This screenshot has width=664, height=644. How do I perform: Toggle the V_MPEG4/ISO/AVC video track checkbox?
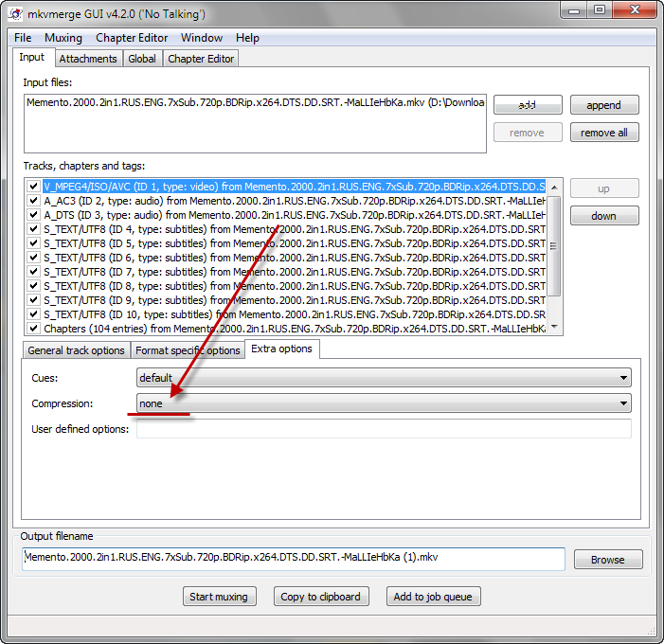tap(34, 187)
